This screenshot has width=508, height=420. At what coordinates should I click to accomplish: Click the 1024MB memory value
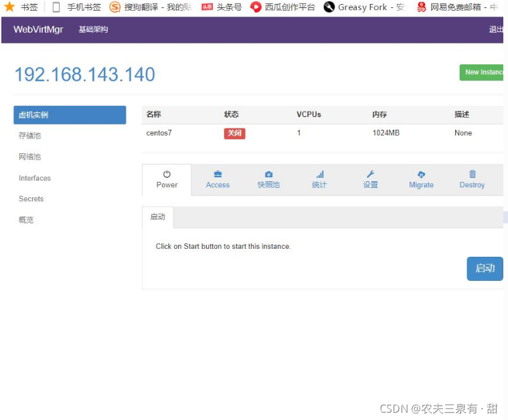pyautogui.click(x=386, y=133)
